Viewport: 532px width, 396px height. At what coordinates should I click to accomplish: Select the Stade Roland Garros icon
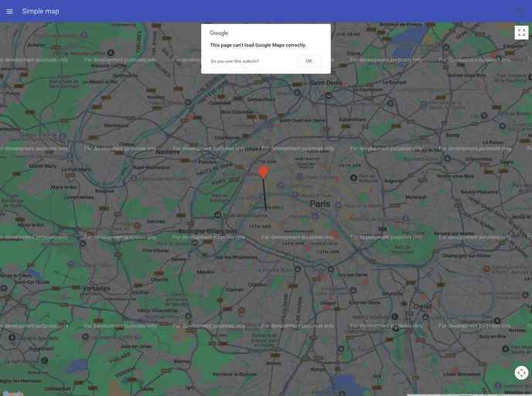[x=218, y=215]
